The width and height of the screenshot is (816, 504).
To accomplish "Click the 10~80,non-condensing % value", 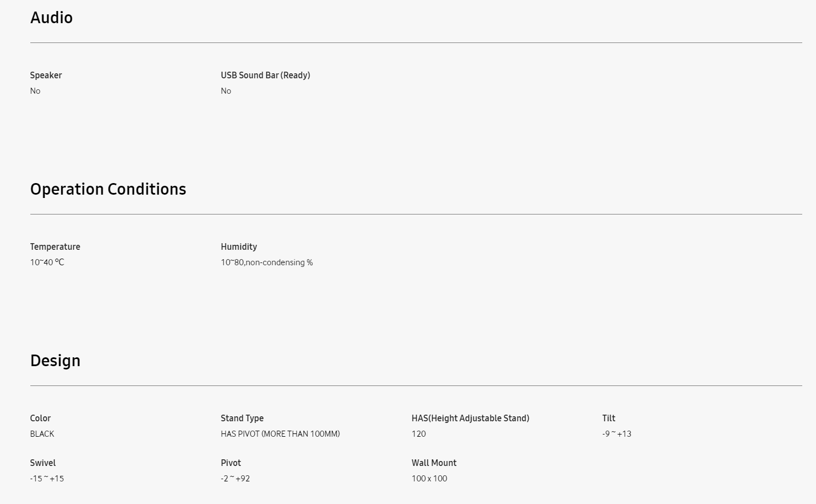I will 267,262.
